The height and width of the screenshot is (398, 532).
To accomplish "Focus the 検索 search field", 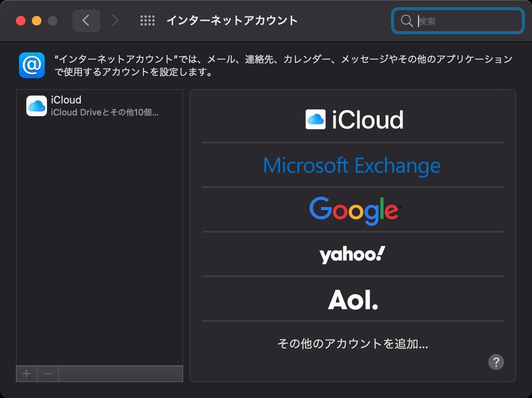I will coord(458,21).
